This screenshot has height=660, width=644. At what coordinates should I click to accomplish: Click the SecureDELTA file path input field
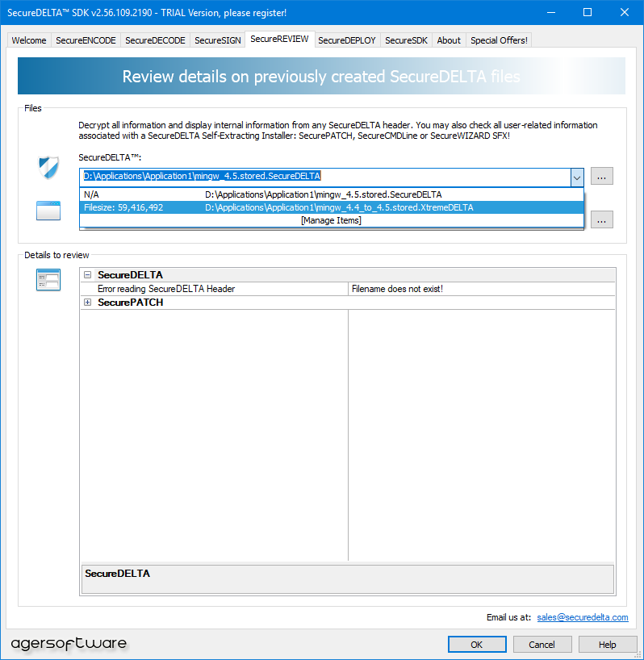click(325, 178)
